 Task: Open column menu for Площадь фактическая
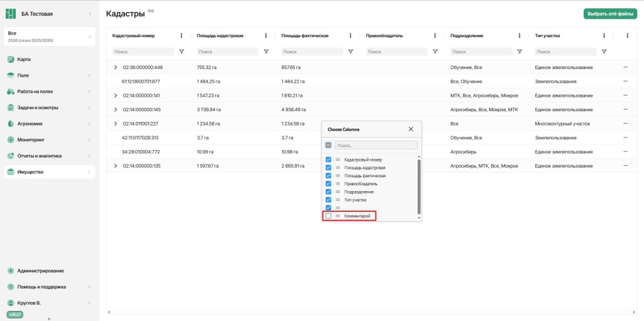tap(350, 36)
